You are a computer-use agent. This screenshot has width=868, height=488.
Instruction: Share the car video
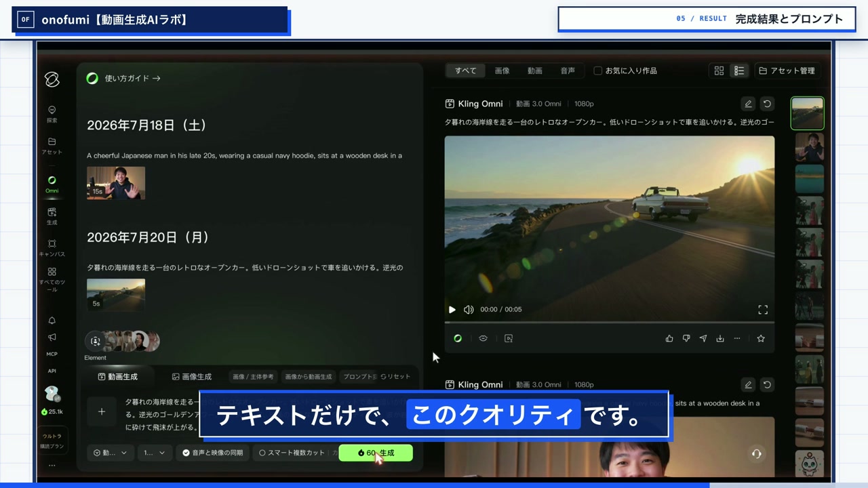click(x=703, y=338)
